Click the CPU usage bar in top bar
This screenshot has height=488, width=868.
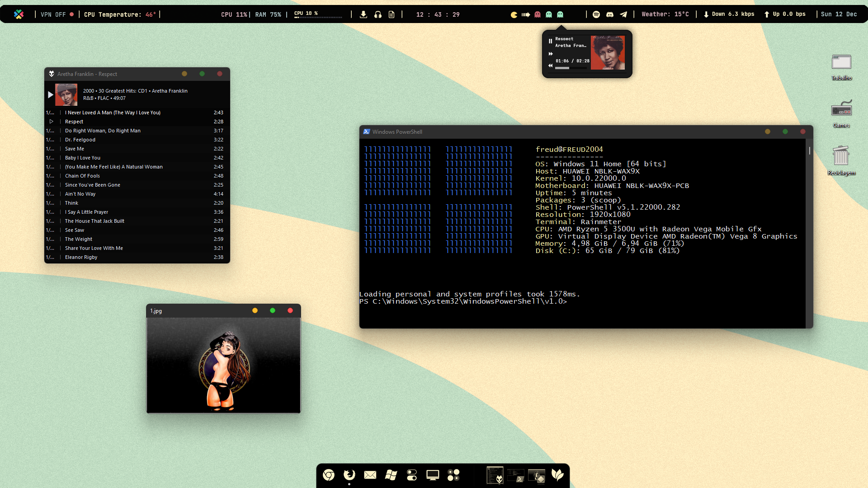point(318,17)
